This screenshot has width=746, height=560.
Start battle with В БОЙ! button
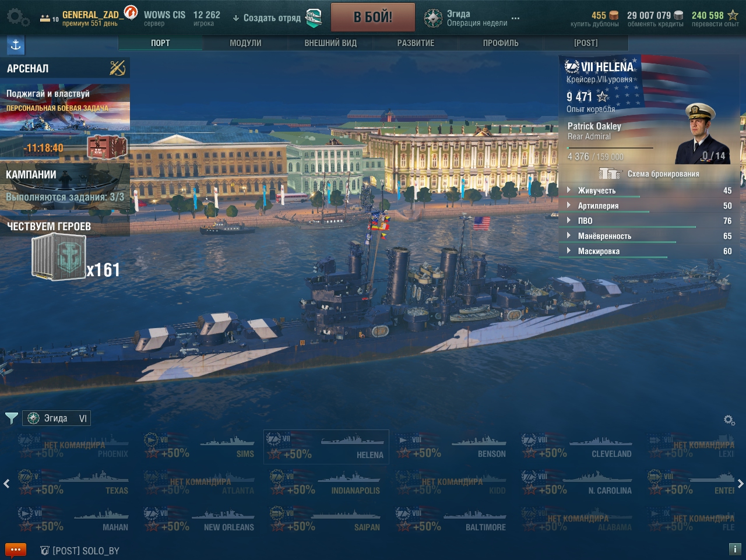pos(373,17)
